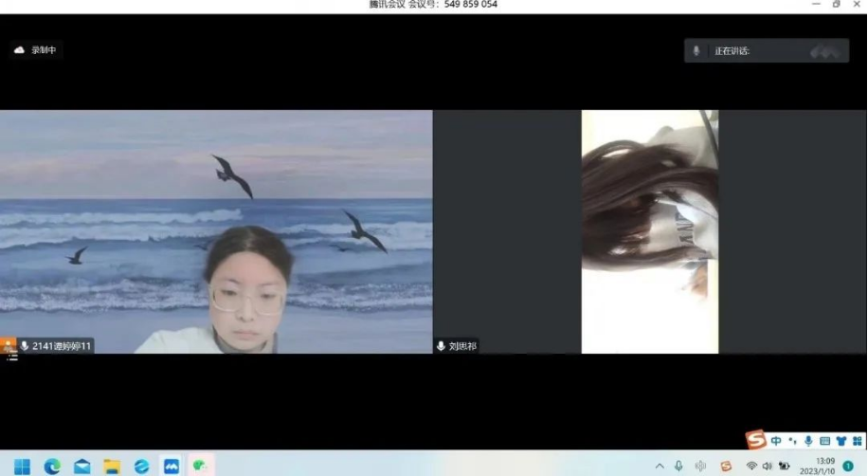Screen dimensions: 868x476
Task: Select the 刘思祁 participant video tile
Action: (x=649, y=231)
